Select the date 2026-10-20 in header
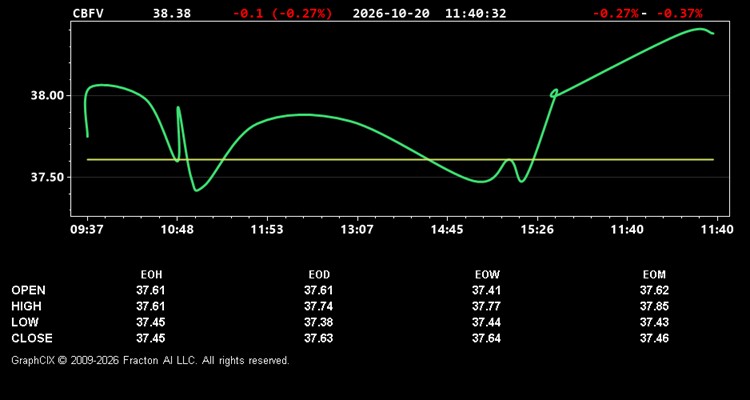Image resolution: width=750 pixels, height=400 pixels. pos(391,13)
